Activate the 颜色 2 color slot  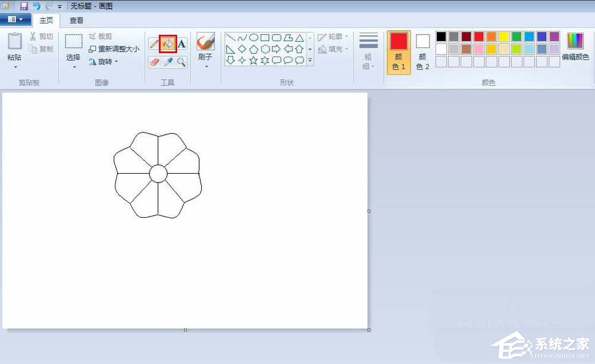click(422, 52)
